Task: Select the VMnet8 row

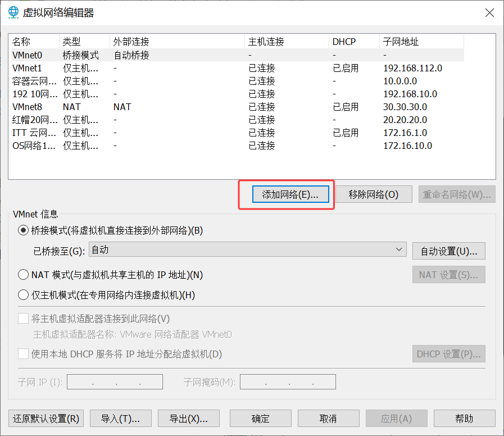Action: [x=237, y=107]
